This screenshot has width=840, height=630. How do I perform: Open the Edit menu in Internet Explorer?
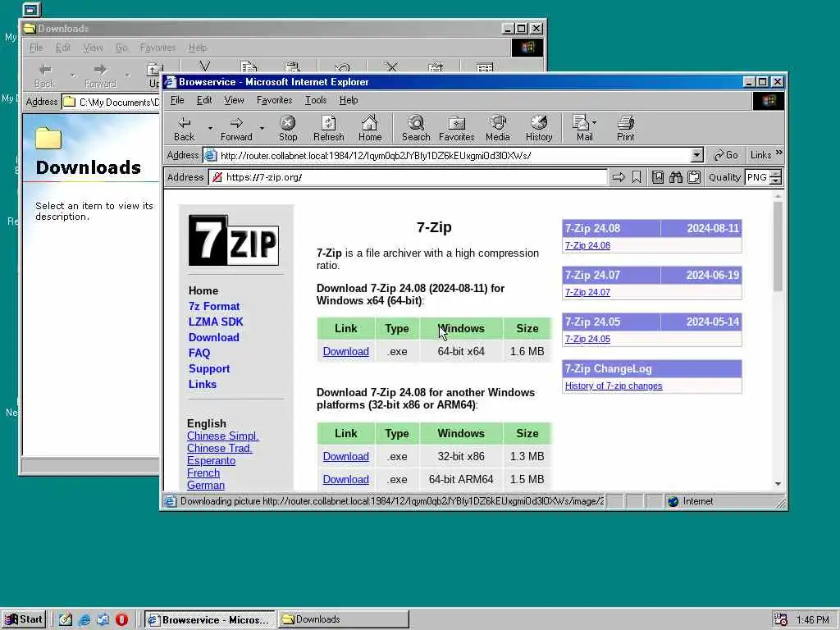click(204, 100)
